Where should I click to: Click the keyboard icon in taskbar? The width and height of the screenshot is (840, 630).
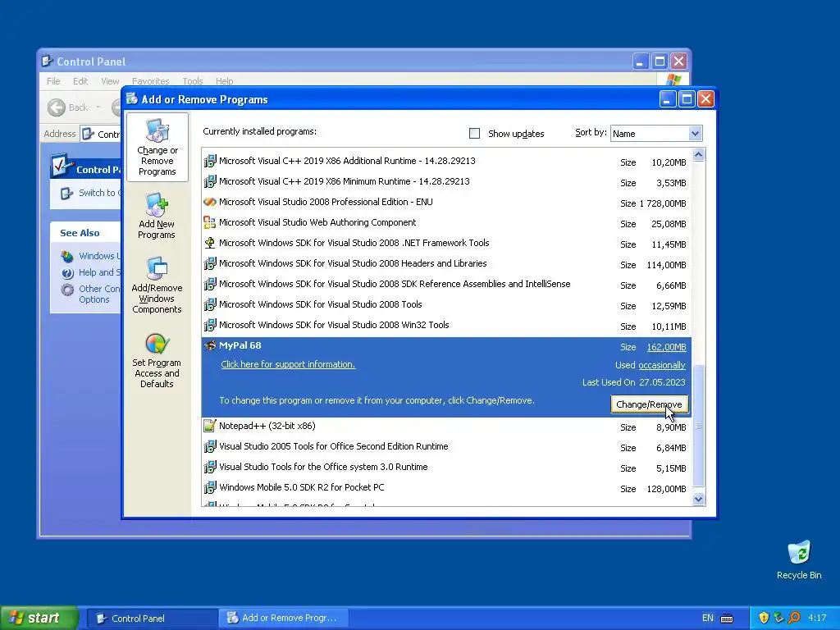pyautogui.click(x=727, y=619)
